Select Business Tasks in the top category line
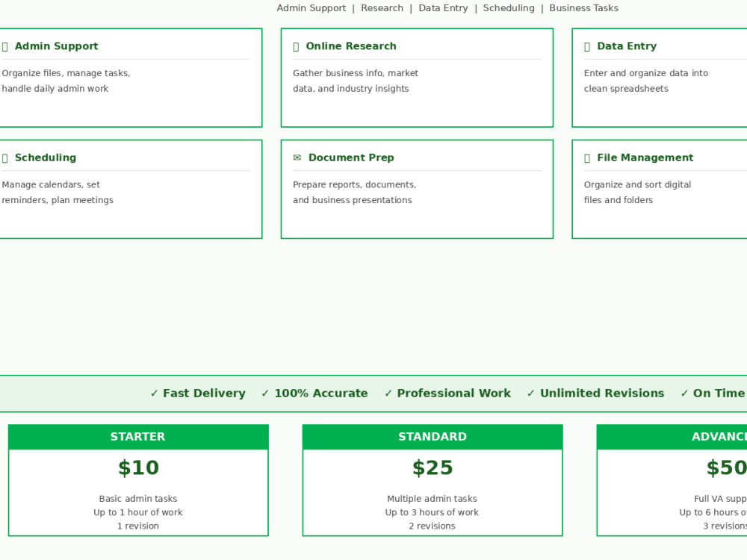The image size is (747, 560). click(x=583, y=8)
